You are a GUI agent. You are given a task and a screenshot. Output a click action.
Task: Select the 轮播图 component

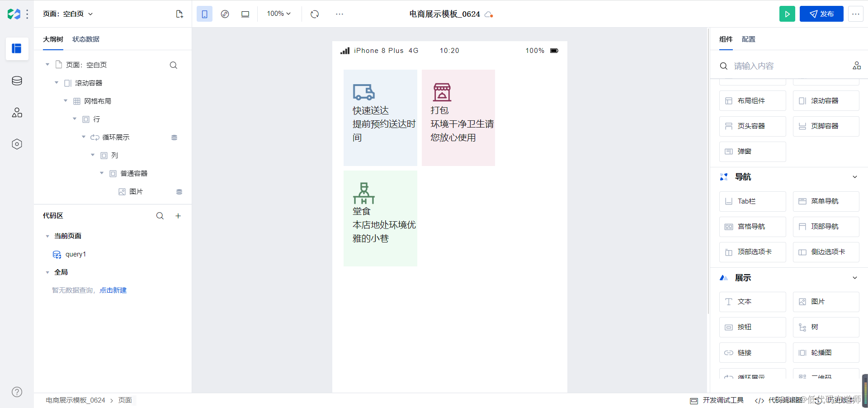826,353
